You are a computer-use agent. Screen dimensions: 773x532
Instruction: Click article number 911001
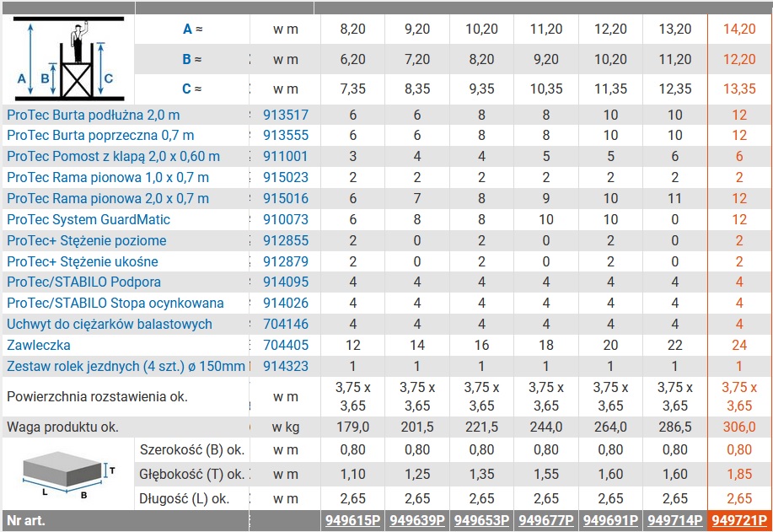tap(286, 156)
